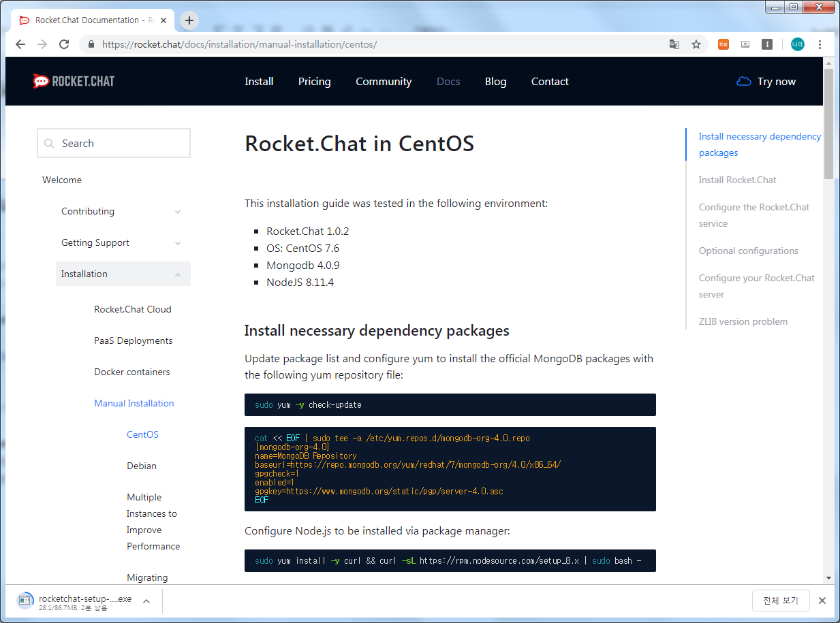The image size is (840, 623).
Task: Click the 'OS: CentOS 7.6' list item
Action: point(302,249)
